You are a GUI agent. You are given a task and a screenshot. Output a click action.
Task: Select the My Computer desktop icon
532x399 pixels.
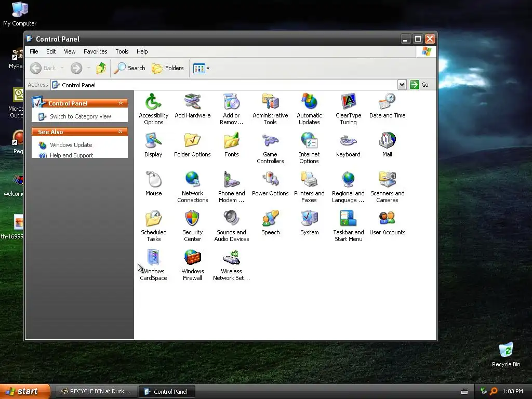pyautogui.click(x=20, y=14)
